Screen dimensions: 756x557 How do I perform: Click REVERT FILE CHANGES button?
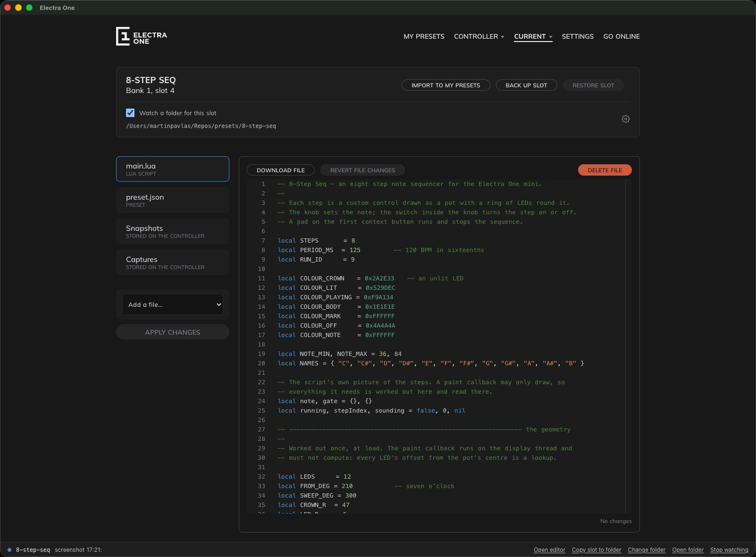[362, 170]
